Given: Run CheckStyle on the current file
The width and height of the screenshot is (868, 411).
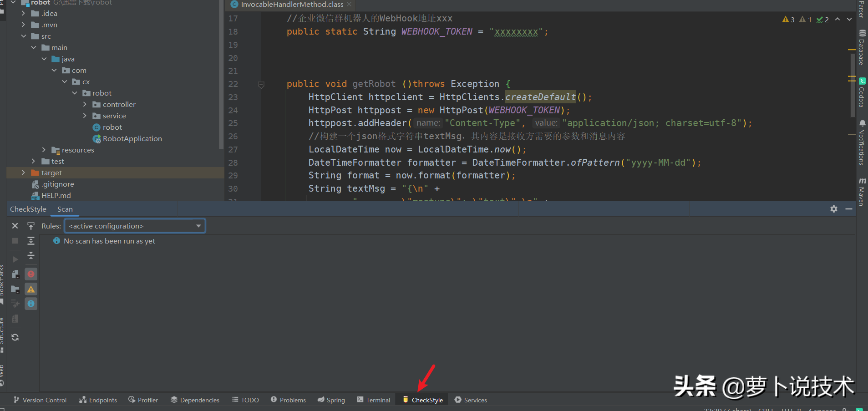Looking at the screenshot, I should click(15, 259).
